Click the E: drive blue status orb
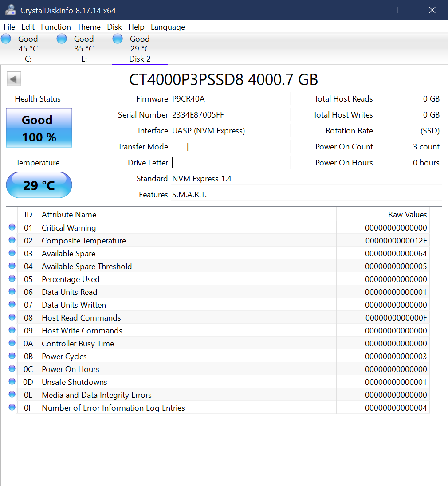 click(x=62, y=39)
